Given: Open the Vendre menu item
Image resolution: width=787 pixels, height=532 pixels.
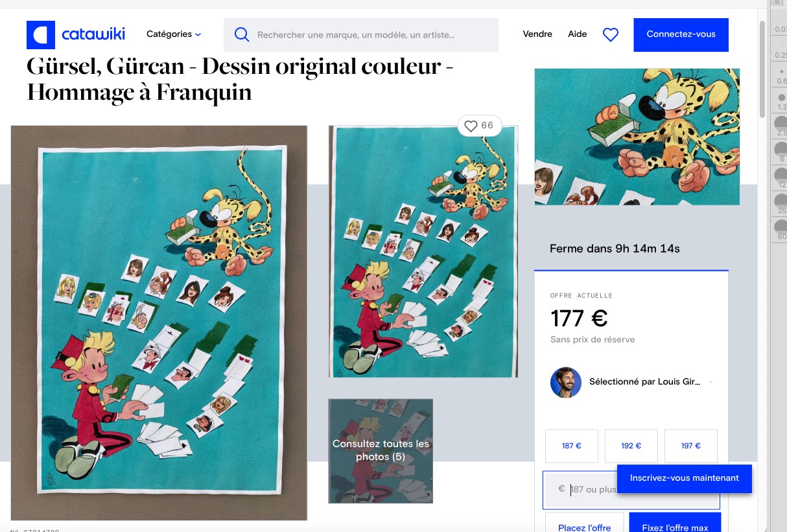Looking at the screenshot, I should tap(537, 34).
